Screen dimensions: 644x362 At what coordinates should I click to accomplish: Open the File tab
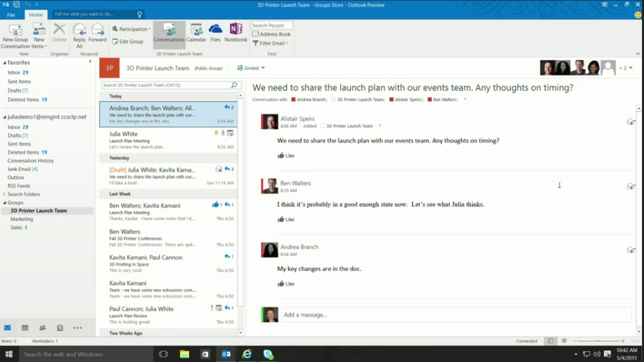click(11, 15)
